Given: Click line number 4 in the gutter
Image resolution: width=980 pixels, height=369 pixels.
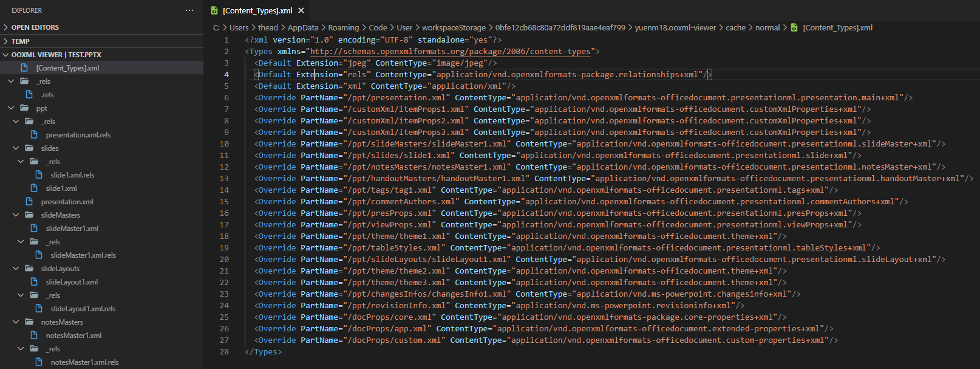Looking at the screenshot, I should coord(226,75).
